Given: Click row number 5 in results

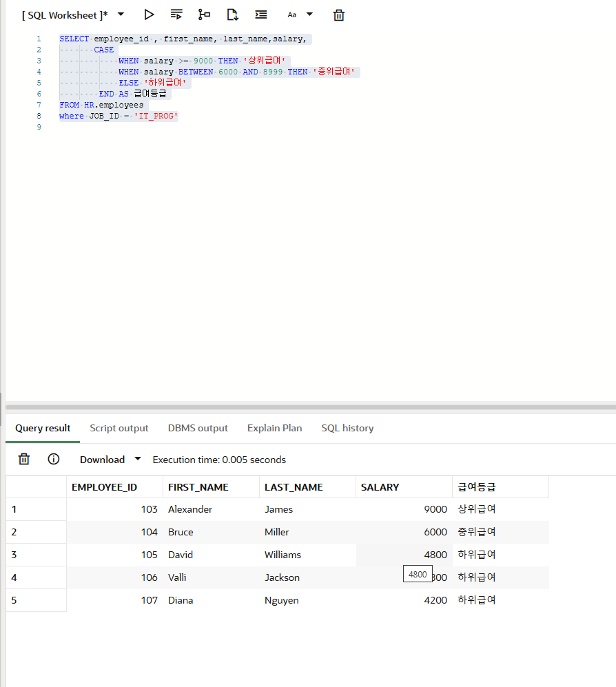Looking at the screenshot, I should (x=36, y=600).
